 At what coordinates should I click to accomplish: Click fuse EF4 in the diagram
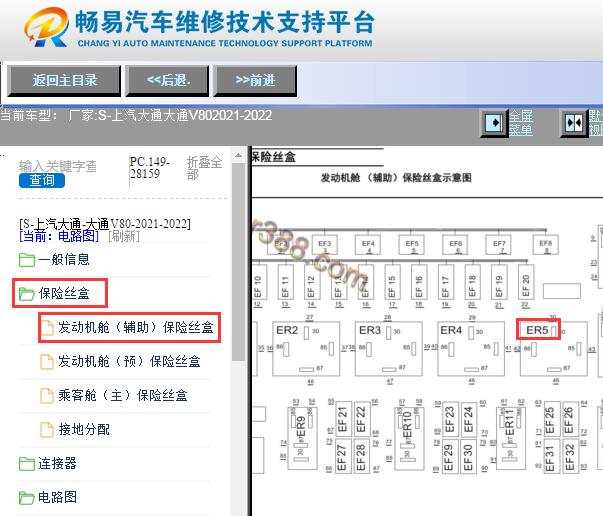(x=368, y=245)
